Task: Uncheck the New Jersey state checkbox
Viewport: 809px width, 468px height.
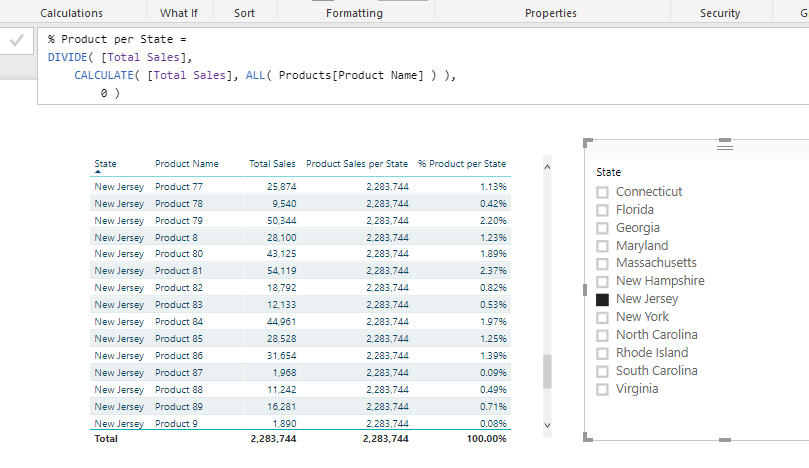Action: [602, 300]
